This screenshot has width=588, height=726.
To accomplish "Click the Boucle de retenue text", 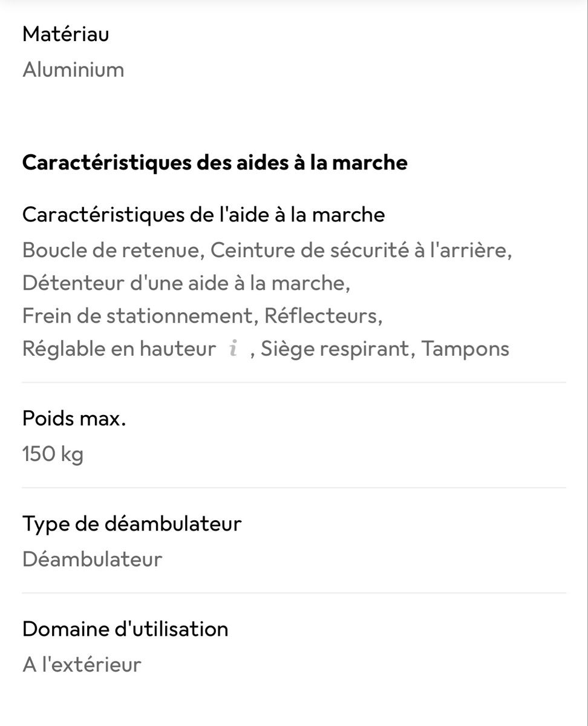I will pyautogui.click(x=111, y=250).
